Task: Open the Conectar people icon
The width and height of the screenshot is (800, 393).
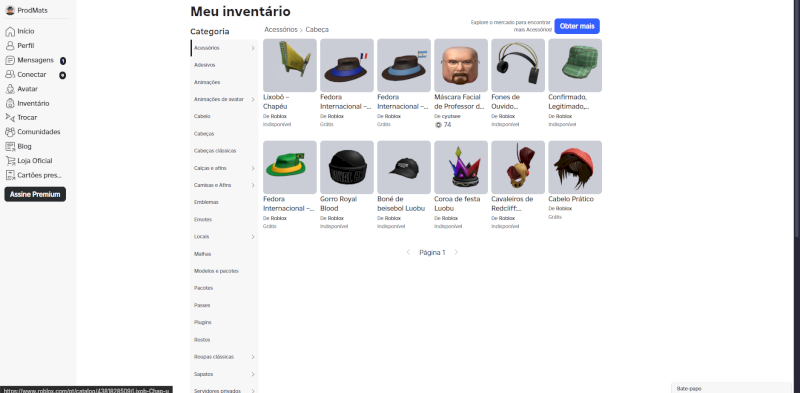Action: [10, 75]
